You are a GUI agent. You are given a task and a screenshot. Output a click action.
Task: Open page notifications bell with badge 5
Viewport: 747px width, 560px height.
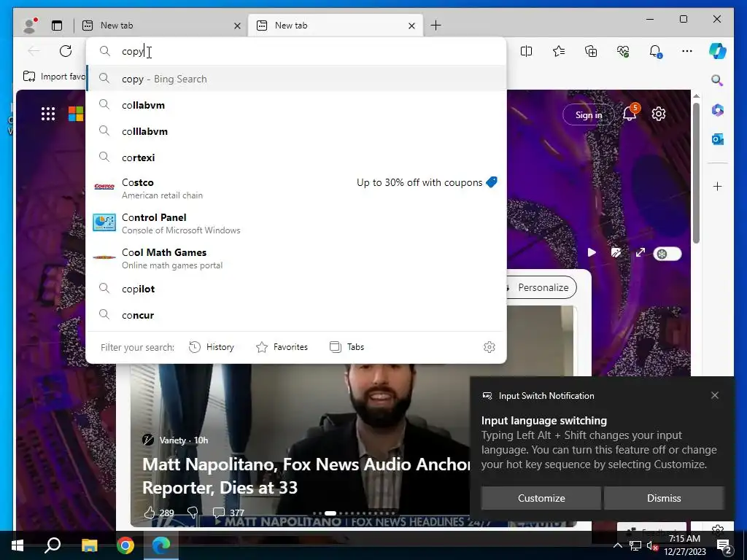tap(630, 113)
